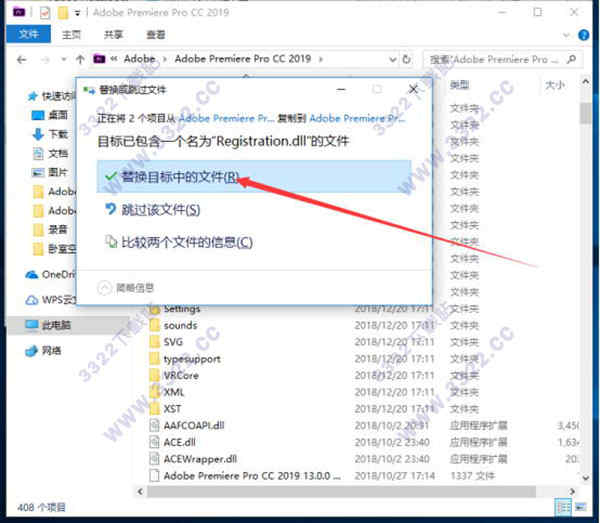Collapse details with the 简略信息 expander
Image resolution: width=600 pixels, height=523 pixels.
(x=126, y=288)
